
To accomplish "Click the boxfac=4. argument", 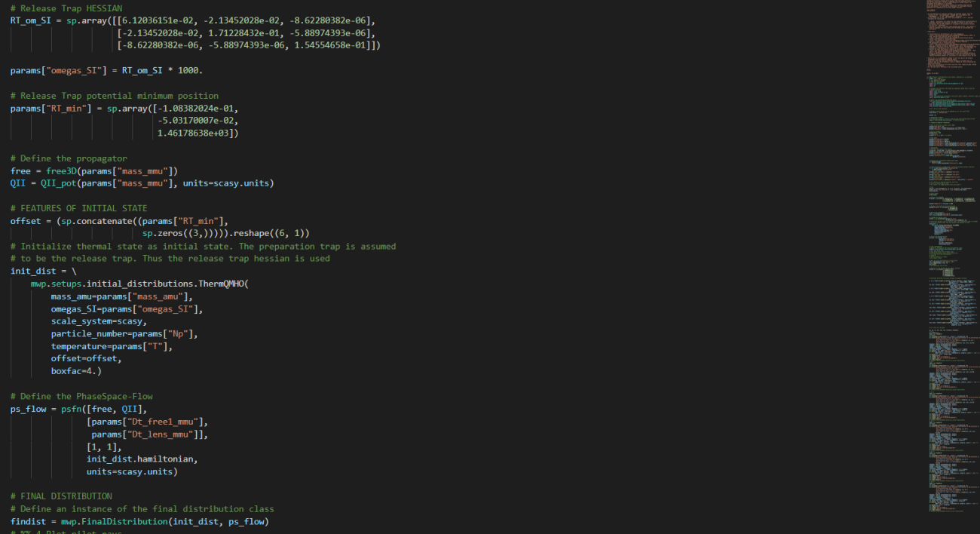I will [x=76, y=371].
